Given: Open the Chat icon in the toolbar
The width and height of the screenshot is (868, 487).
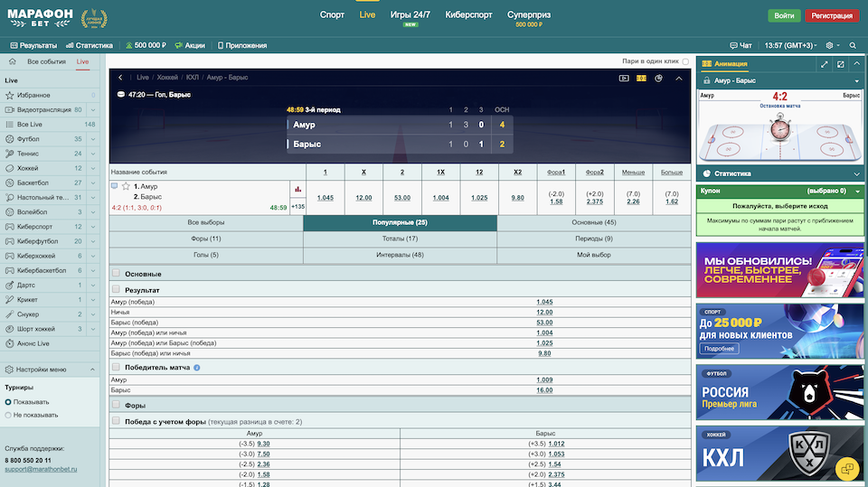Looking at the screenshot, I should [x=733, y=45].
